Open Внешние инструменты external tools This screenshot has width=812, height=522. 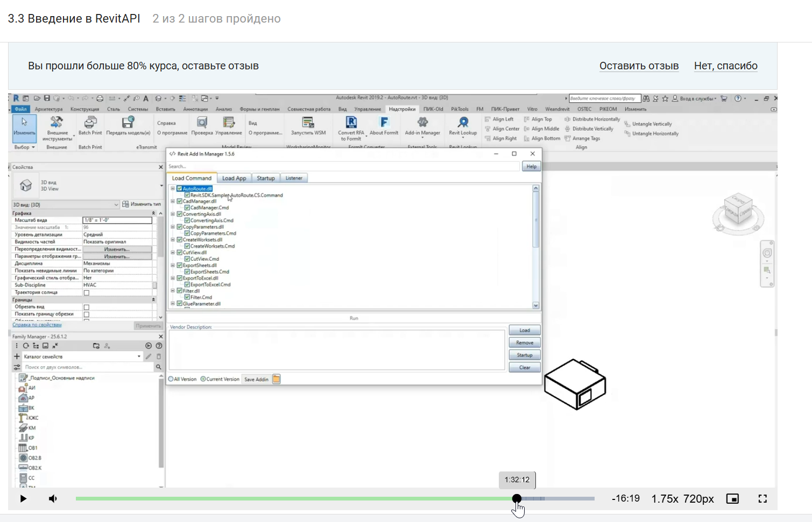tap(57, 128)
